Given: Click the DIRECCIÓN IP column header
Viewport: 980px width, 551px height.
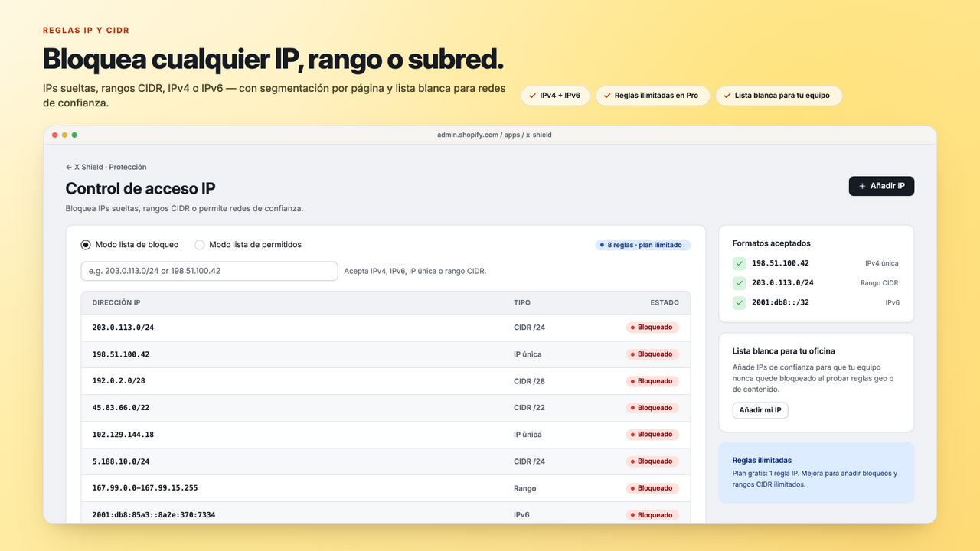Looking at the screenshot, I should (x=116, y=303).
